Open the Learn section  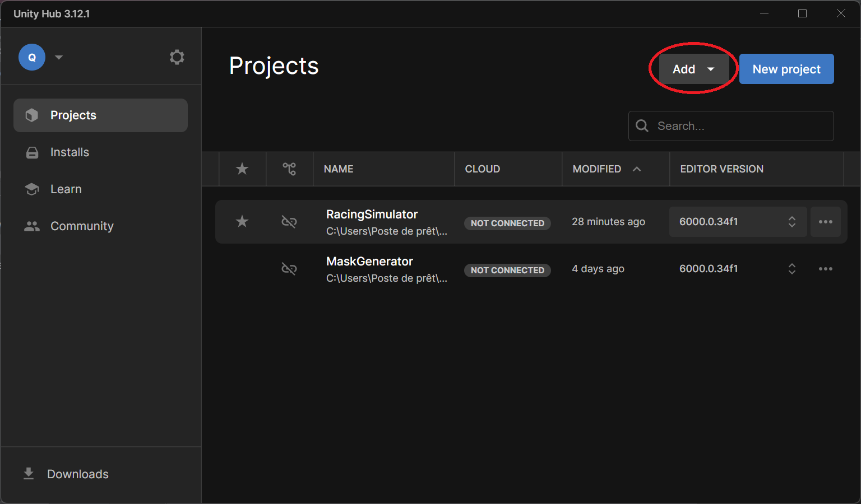pos(66,189)
